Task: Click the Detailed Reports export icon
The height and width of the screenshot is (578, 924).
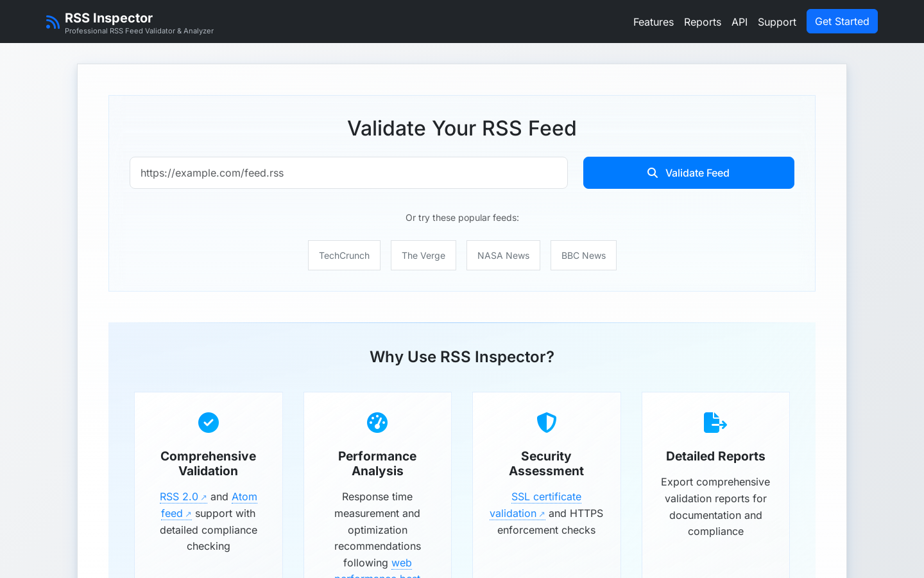Action: [715, 423]
